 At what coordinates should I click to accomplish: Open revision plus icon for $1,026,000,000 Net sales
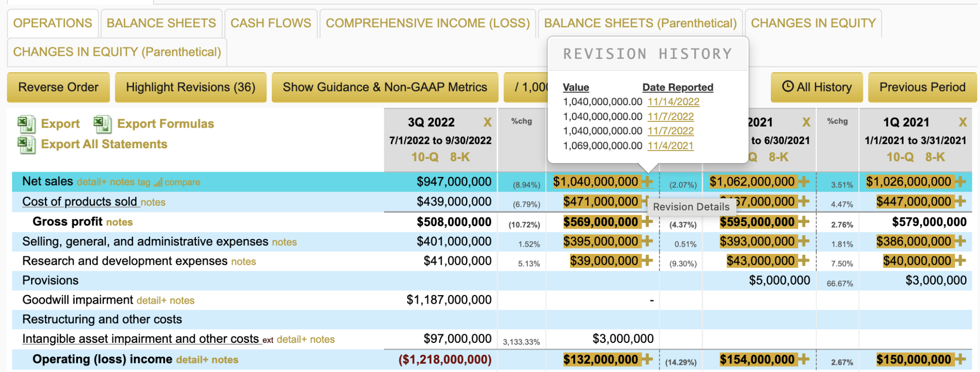(960, 182)
